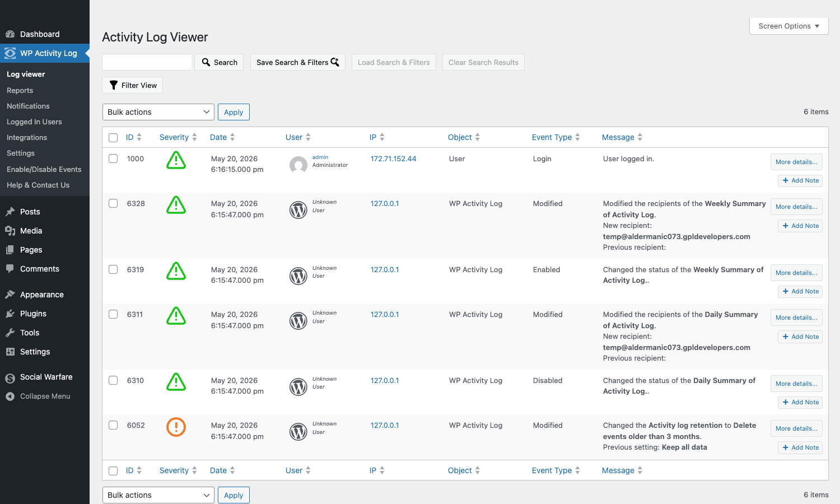Image resolution: width=840 pixels, height=504 pixels.
Task: Click the admin username link
Action: pyautogui.click(x=320, y=157)
